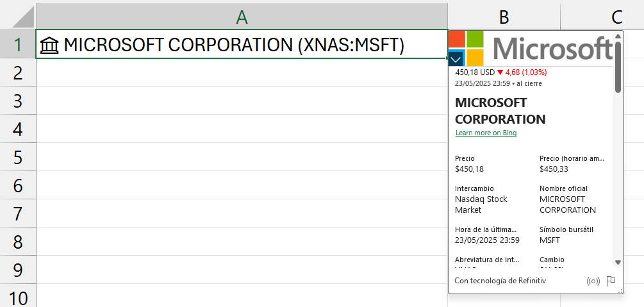Select column B header
Image resolution: width=644 pixels, height=307 pixels.
tap(504, 17)
